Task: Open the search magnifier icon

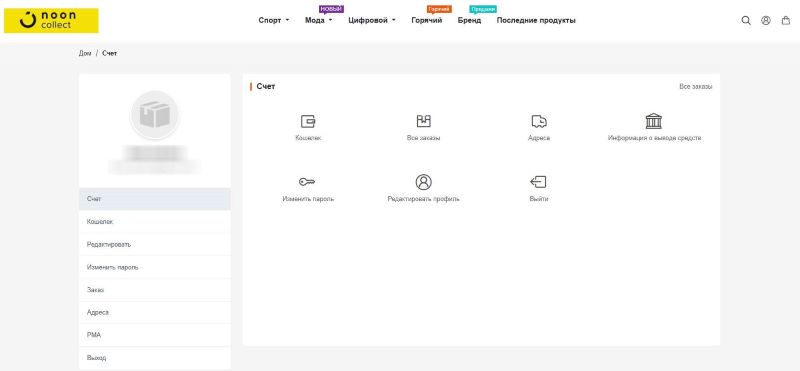Action: click(746, 20)
